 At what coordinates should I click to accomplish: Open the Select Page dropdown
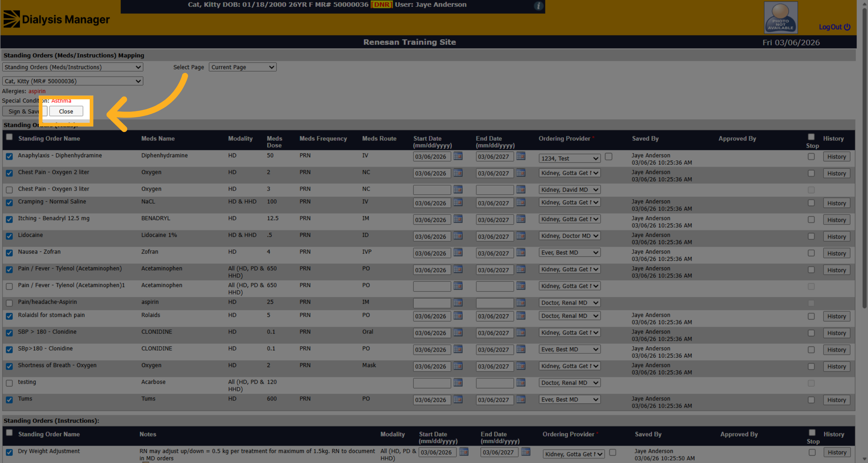(x=243, y=67)
